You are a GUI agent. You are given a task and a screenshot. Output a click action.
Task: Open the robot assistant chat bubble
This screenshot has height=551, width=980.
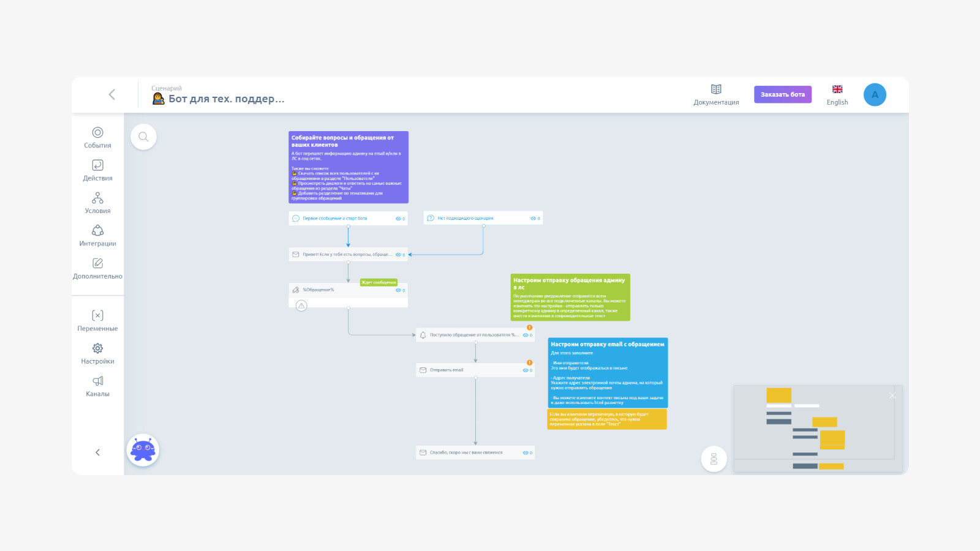tap(143, 451)
